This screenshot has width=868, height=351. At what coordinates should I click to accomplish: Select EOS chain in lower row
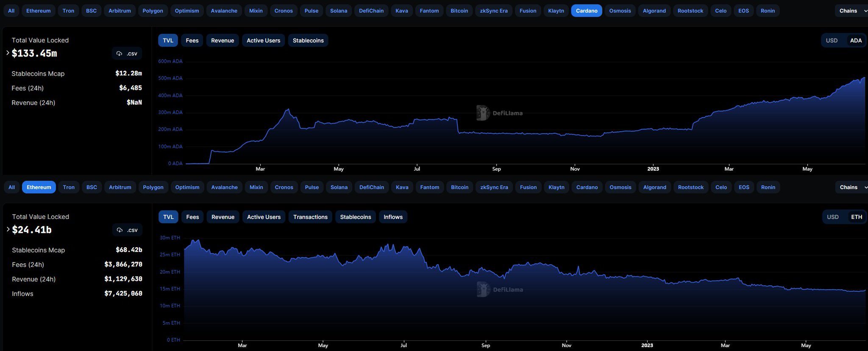(x=744, y=187)
